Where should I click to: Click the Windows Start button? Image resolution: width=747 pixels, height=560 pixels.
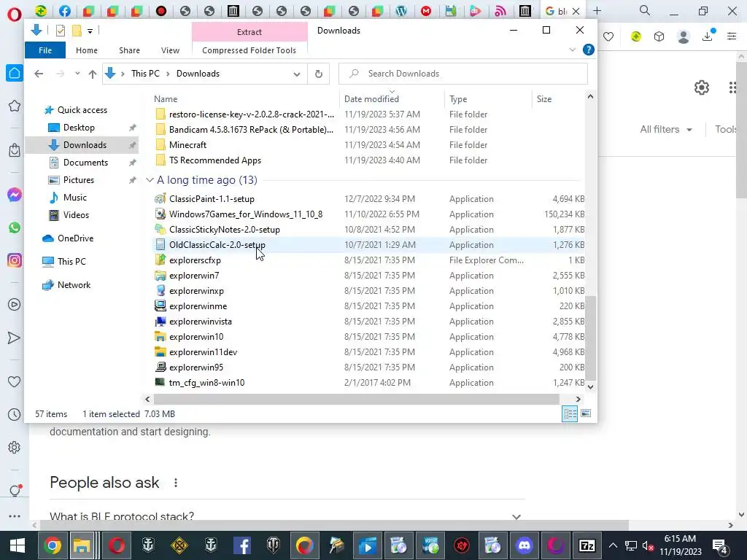click(18, 545)
